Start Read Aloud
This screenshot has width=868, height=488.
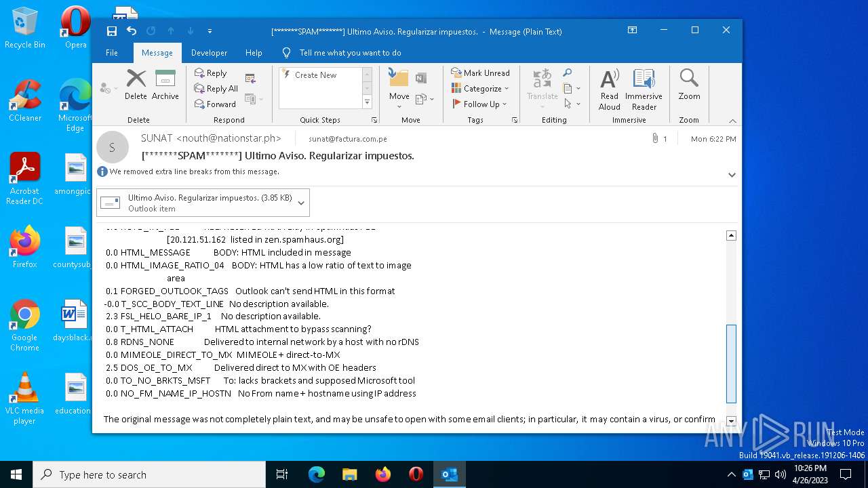609,89
